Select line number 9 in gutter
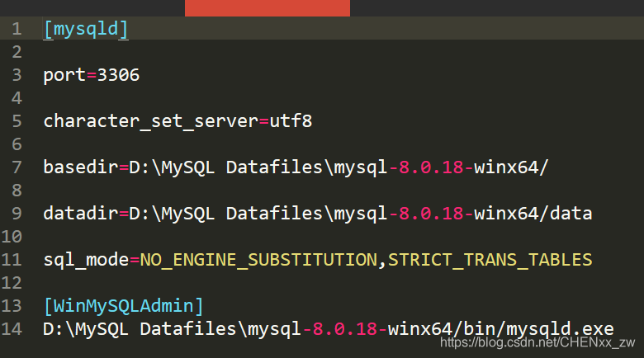 click(x=17, y=214)
